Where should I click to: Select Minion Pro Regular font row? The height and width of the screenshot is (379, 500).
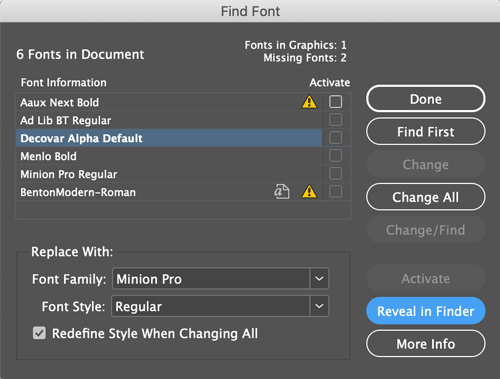[x=169, y=174]
